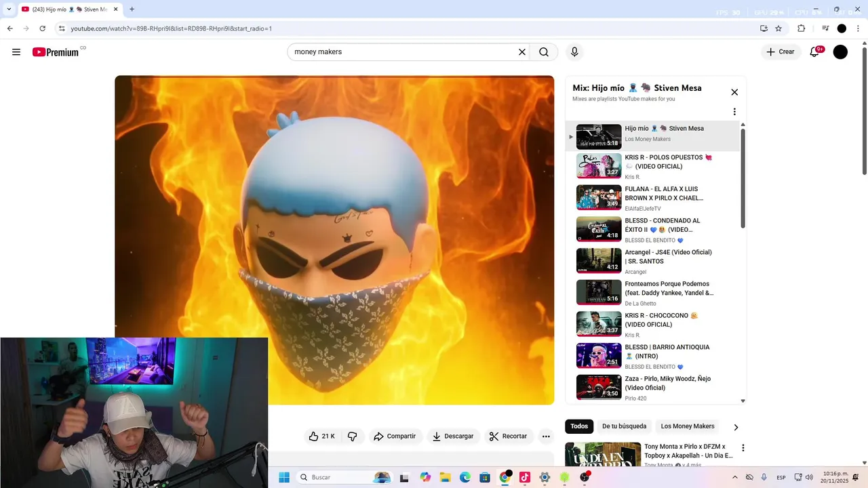Show hidden system tray icons chevron
Viewport: 868px width, 488px height.
point(734,477)
